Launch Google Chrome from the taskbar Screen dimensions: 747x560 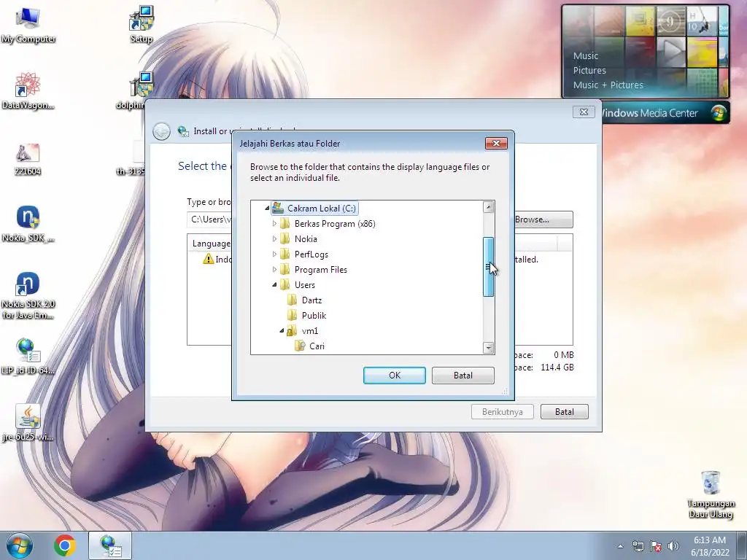click(65, 545)
